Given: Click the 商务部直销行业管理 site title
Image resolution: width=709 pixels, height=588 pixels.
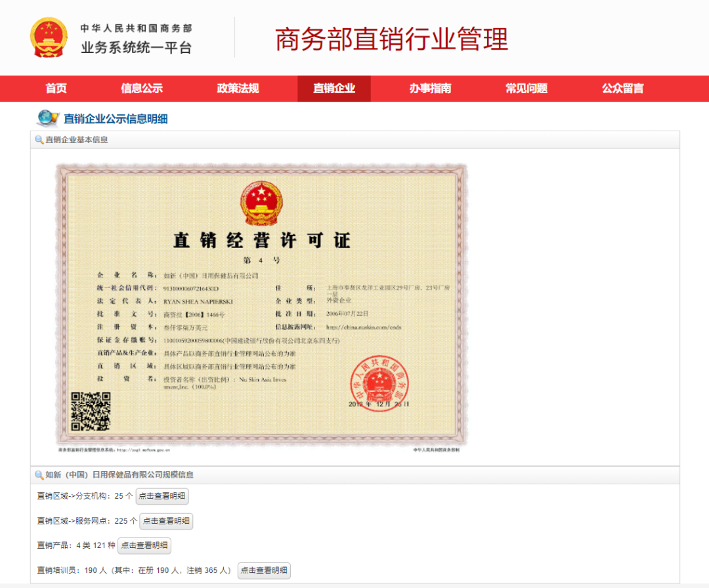Looking at the screenshot, I should click(x=391, y=39).
